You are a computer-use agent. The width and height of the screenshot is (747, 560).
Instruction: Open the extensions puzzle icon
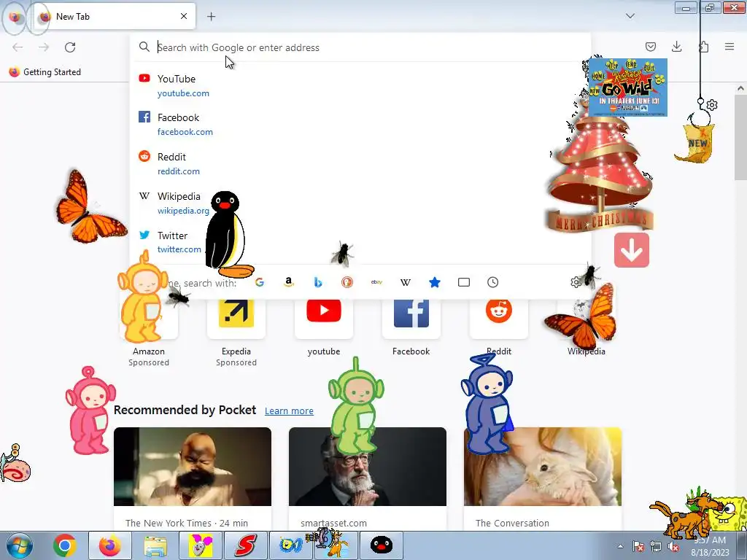coord(703,47)
